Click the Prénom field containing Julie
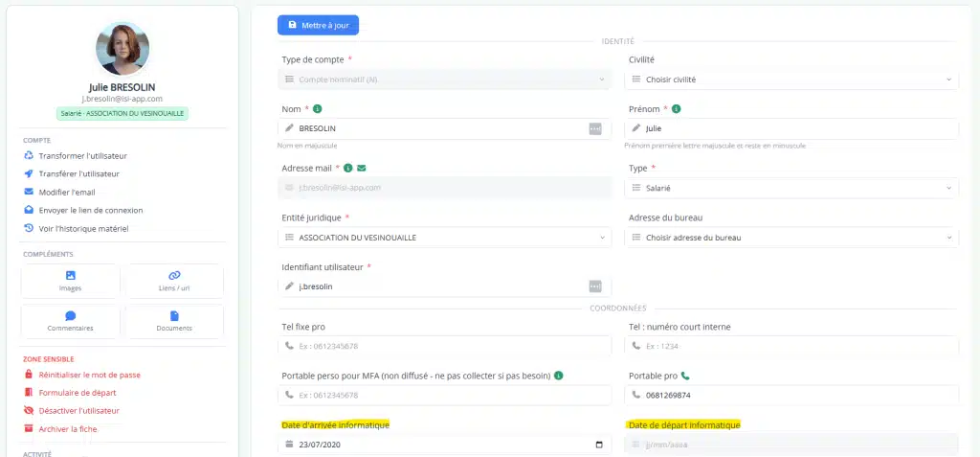Viewport: 980px width, 457px height. point(791,128)
